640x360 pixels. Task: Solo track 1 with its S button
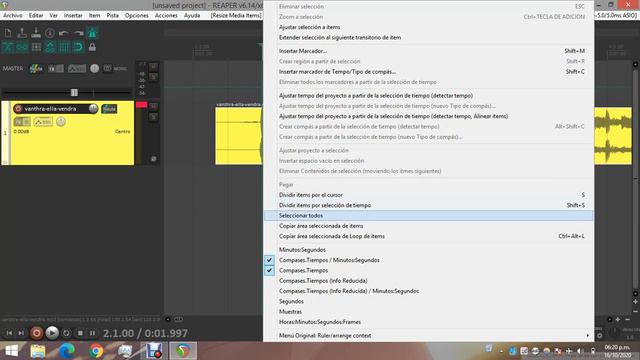[x=153, y=117]
